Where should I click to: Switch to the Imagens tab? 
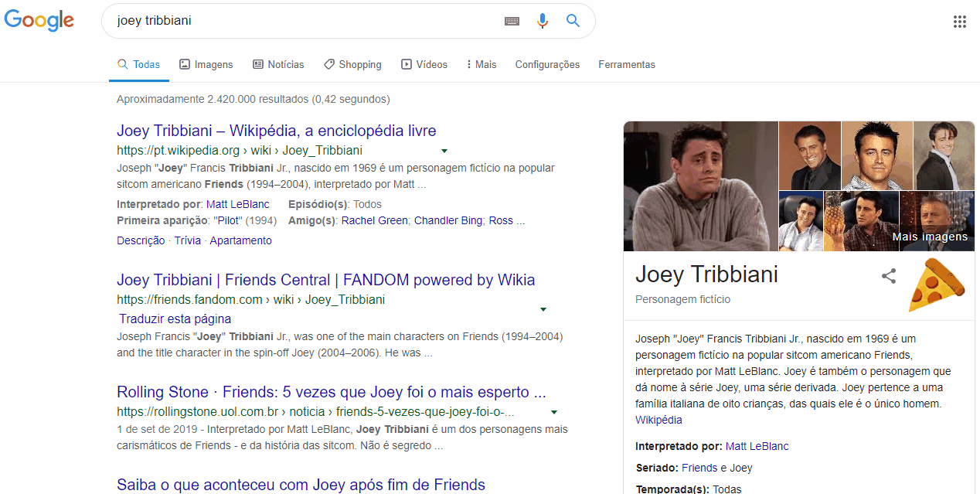(206, 65)
